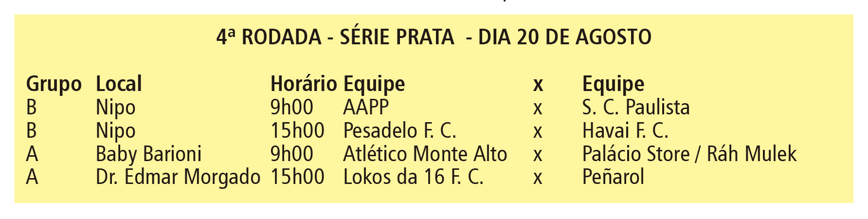Click the Local column header
This screenshot has width=868, height=219.
[119, 84]
